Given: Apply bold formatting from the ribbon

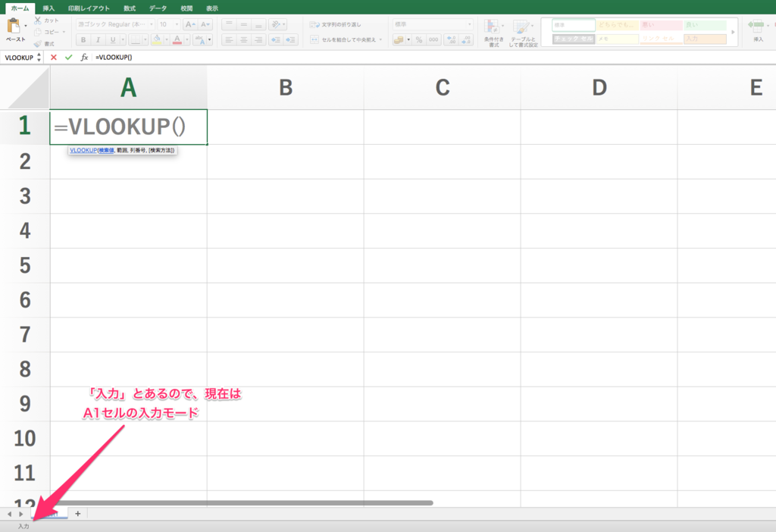Looking at the screenshot, I should (83, 39).
